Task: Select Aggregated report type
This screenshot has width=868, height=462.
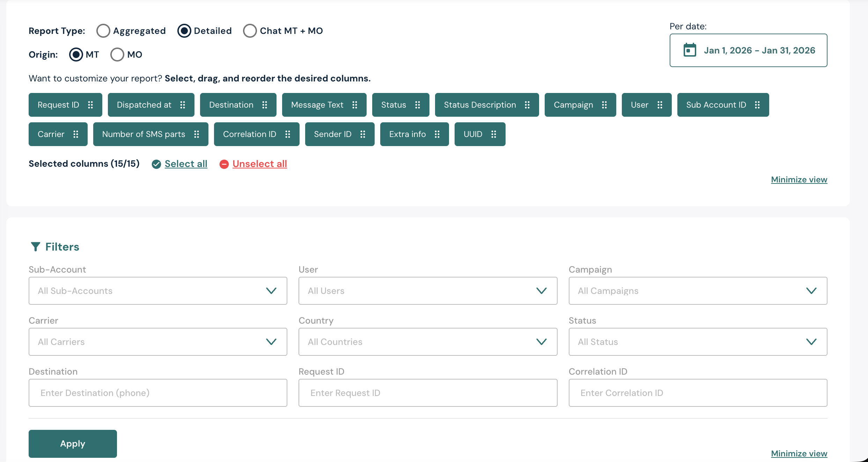Action: point(103,31)
